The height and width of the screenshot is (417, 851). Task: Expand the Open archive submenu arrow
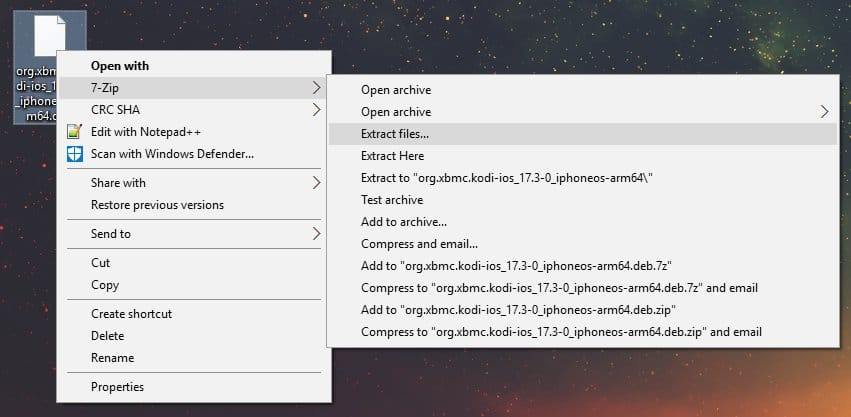click(x=824, y=112)
